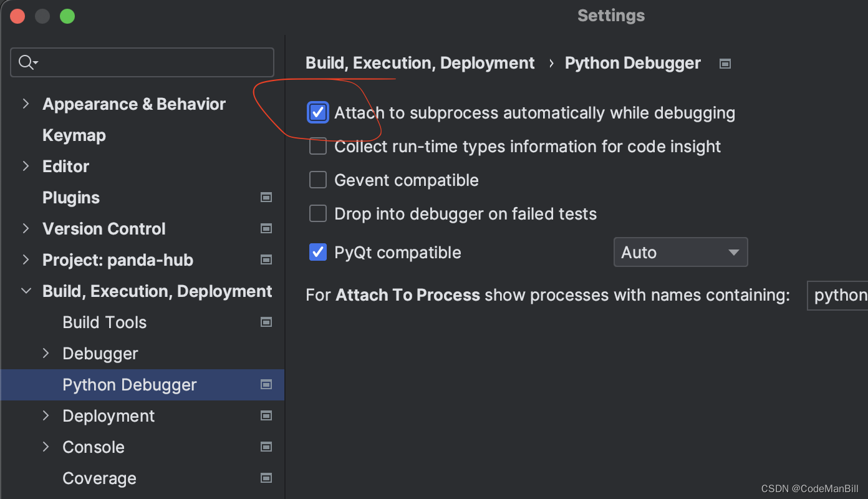868x499 pixels.
Task: Uncheck the PyQt compatible checkbox
Action: click(x=318, y=253)
